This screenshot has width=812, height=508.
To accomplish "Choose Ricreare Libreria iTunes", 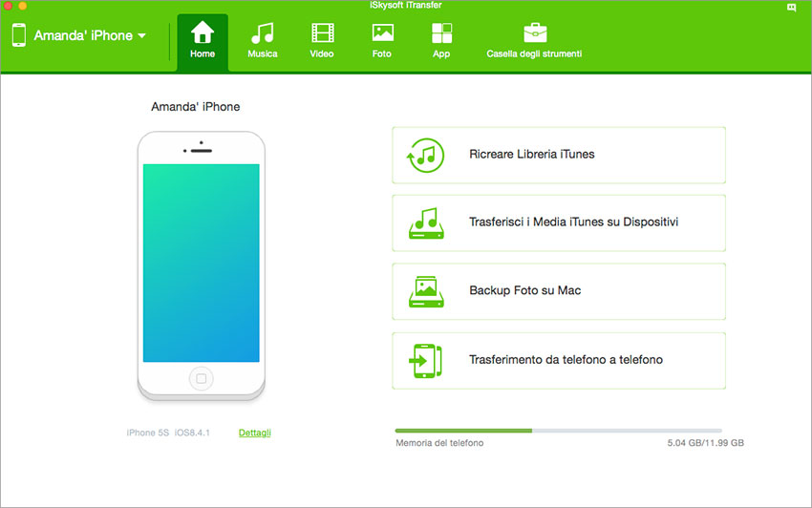I will [559, 155].
